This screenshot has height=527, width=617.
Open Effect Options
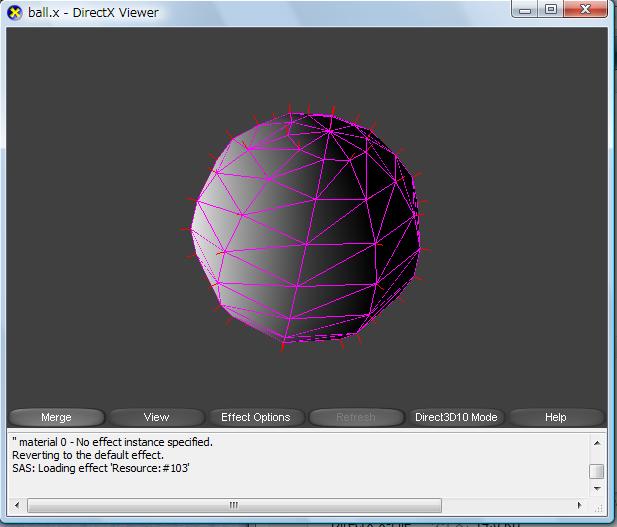click(x=256, y=417)
